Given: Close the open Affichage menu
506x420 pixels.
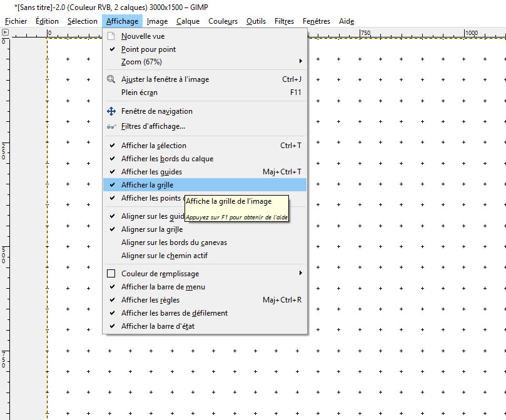Looking at the screenshot, I should point(123,21).
